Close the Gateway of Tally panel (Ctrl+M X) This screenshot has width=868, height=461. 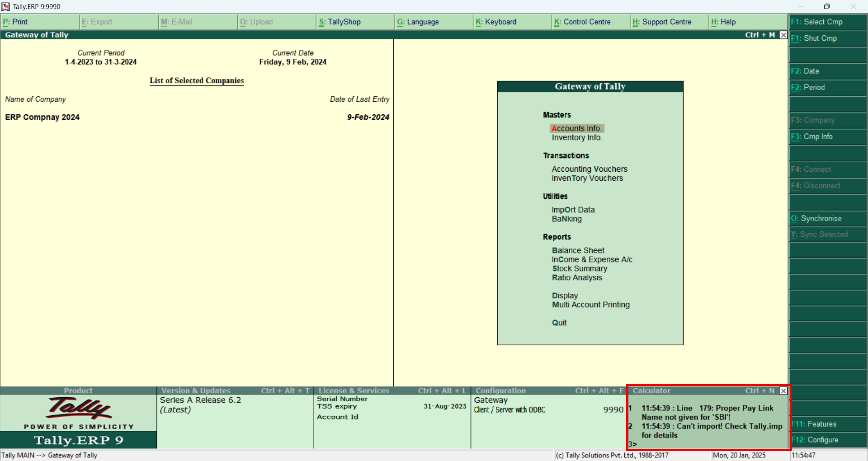[x=783, y=35]
